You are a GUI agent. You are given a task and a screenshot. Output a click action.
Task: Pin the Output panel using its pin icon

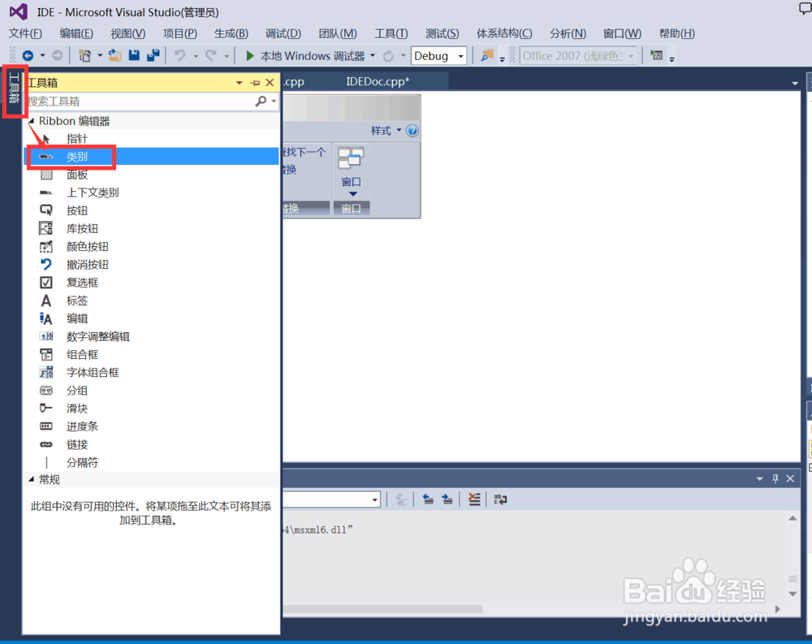(774, 478)
